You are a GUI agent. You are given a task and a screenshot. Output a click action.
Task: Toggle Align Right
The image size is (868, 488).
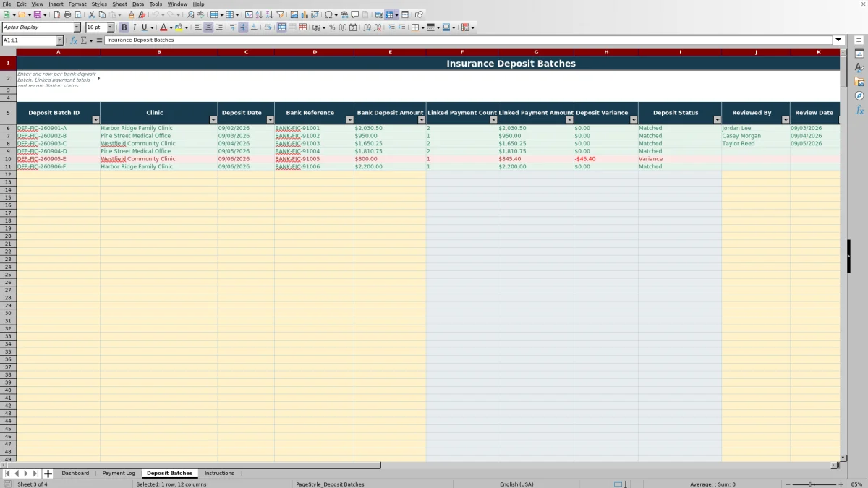[x=218, y=27]
